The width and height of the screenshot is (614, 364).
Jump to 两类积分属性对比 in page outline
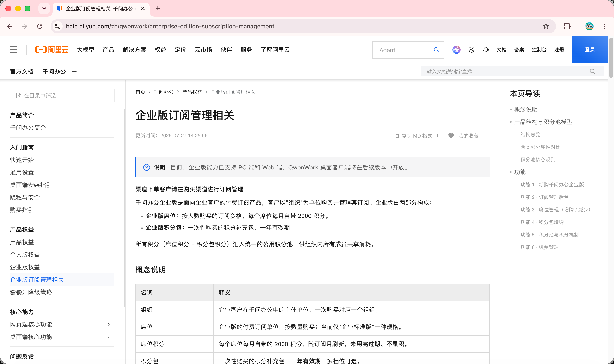click(540, 147)
